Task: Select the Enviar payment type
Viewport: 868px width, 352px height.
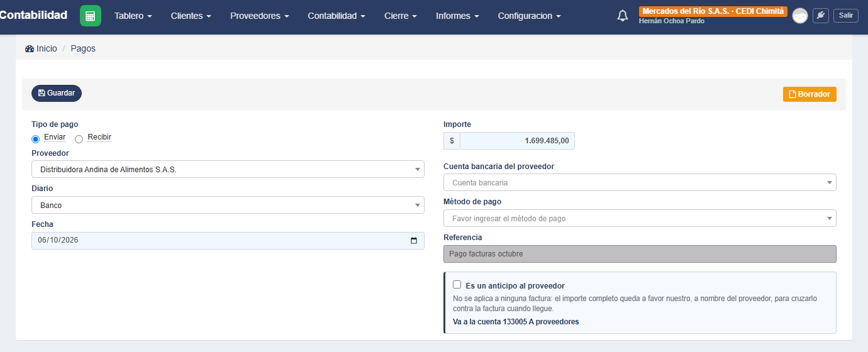Action: pos(36,139)
